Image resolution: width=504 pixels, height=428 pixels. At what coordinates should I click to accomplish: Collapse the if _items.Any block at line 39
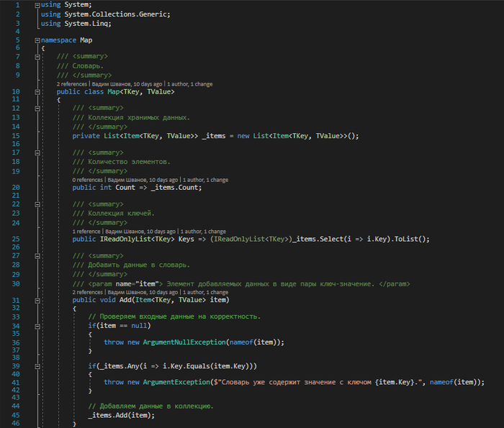click(37, 366)
